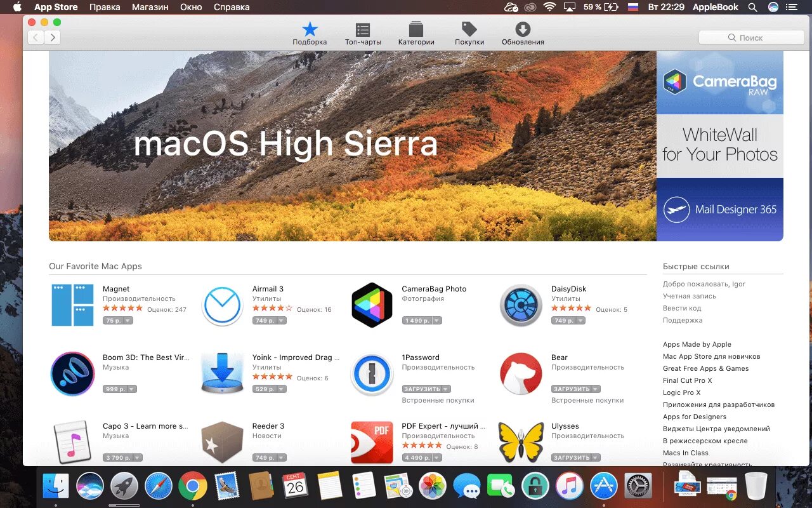This screenshot has width=812, height=508.
Task: Open the Категории tab
Action: (416, 34)
